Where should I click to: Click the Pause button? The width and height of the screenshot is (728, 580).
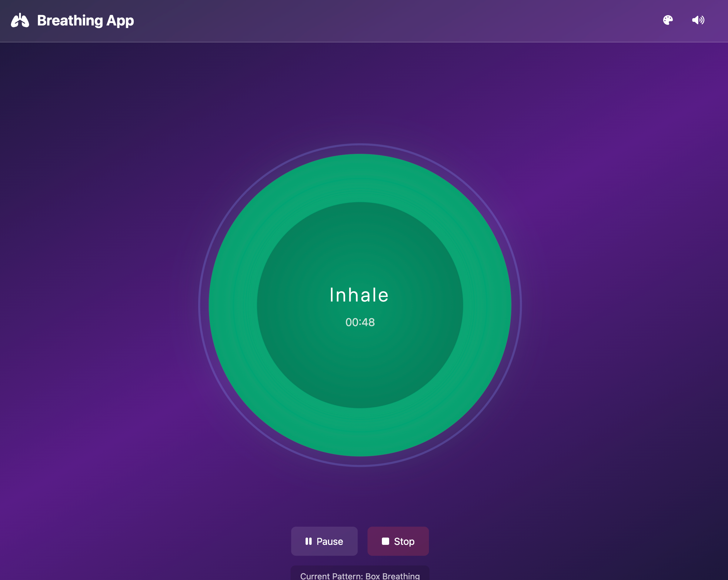pyautogui.click(x=324, y=541)
